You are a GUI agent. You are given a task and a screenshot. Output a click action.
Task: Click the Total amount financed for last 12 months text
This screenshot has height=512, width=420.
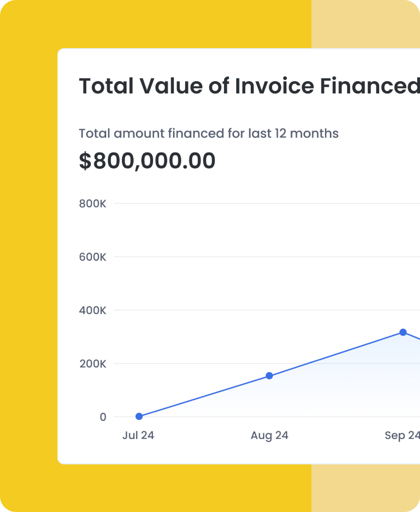209,133
